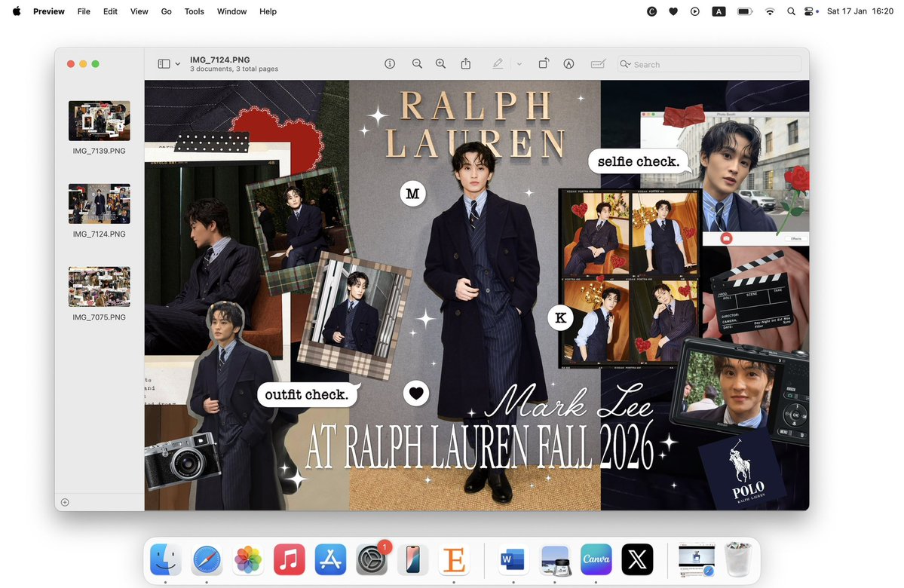Open iPhone Mirroring from the Dock

pyautogui.click(x=413, y=559)
